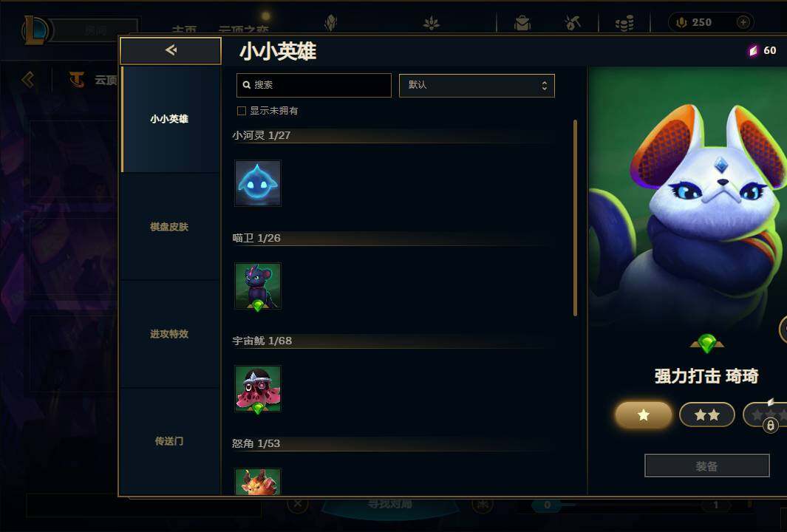Click the 搜索 search input field
This screenshot has width=787, height=532.
pos(314,85)
